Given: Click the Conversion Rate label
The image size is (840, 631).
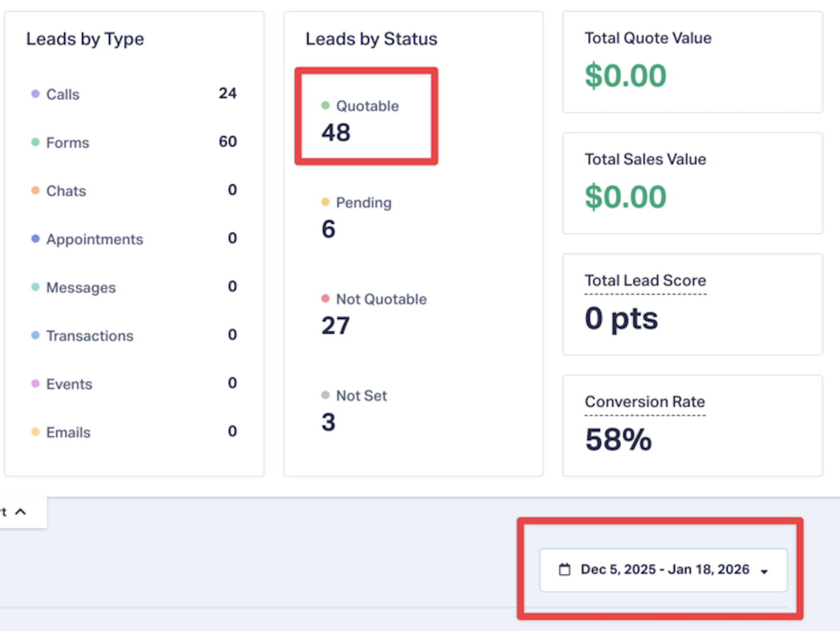Looking at the screenshot, I should pyautogui.click(x=644, y=402).
